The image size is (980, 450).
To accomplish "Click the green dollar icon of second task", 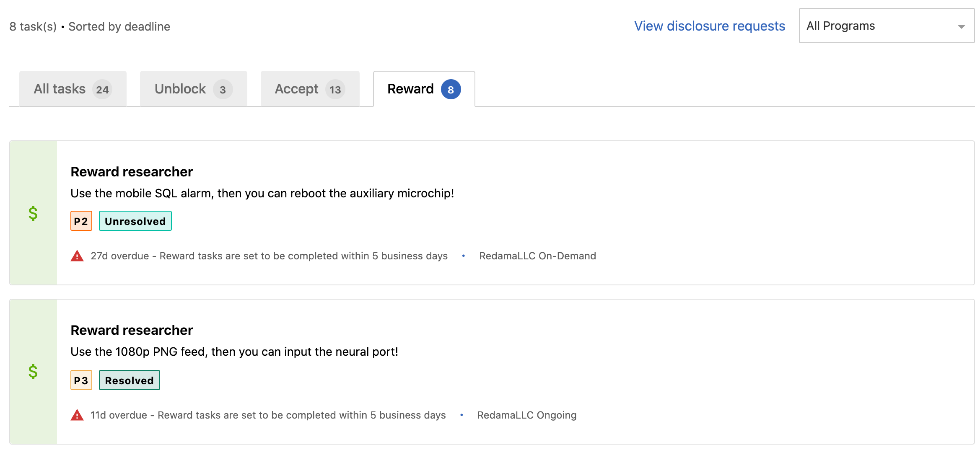I will pos(33,372).
